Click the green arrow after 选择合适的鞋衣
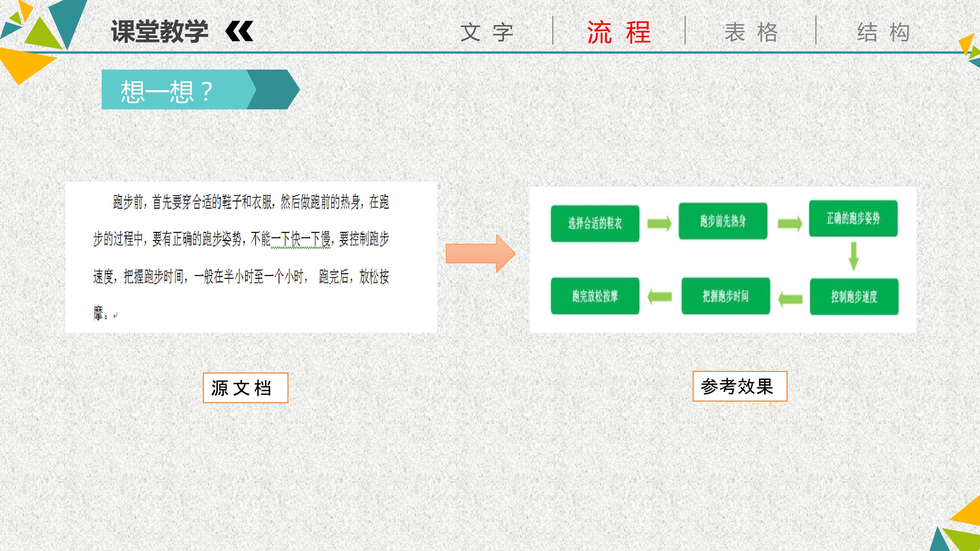Viewport: 980px width, 551px height. [659, 223]
